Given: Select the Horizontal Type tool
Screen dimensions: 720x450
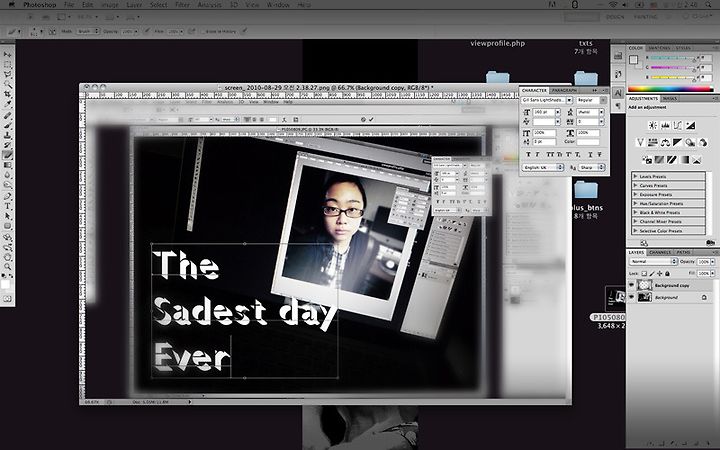Looking at the screenshot, I should click(8, 206).
